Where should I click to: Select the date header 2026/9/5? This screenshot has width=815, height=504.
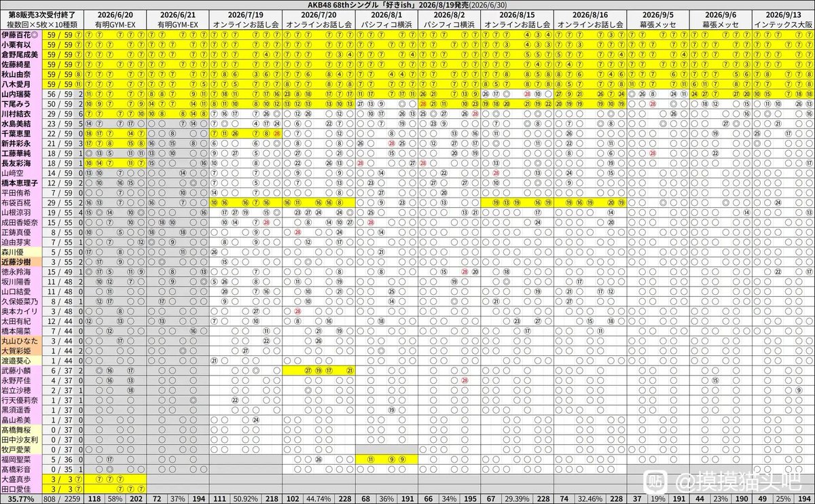pos(657,14)
